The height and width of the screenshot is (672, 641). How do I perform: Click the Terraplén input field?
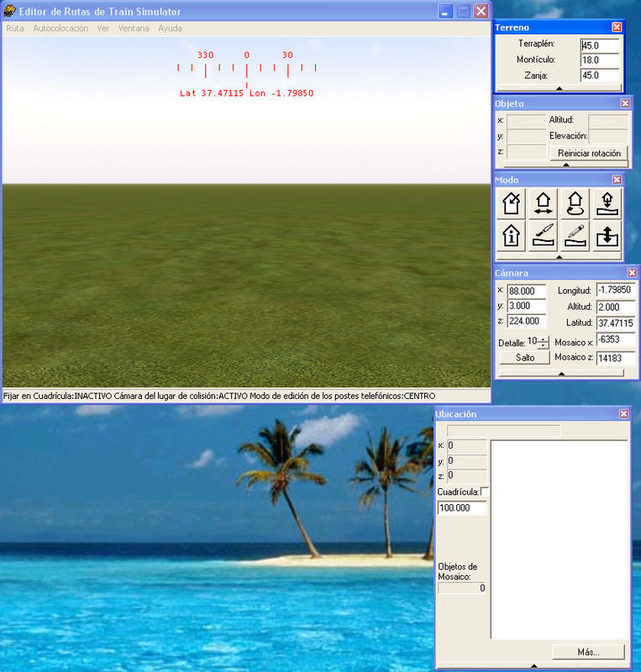(x=600, y=45)
